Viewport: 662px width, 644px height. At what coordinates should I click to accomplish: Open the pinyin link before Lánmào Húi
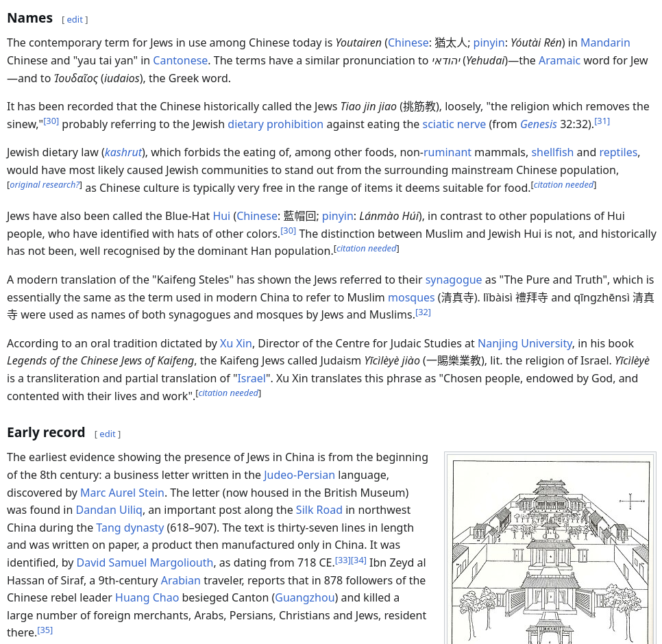point(338,216)
